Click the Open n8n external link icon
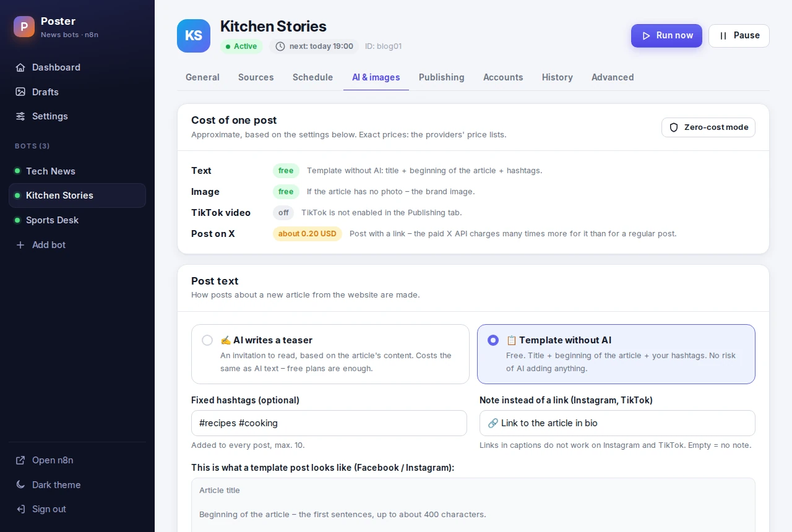 tap(20, 460)
